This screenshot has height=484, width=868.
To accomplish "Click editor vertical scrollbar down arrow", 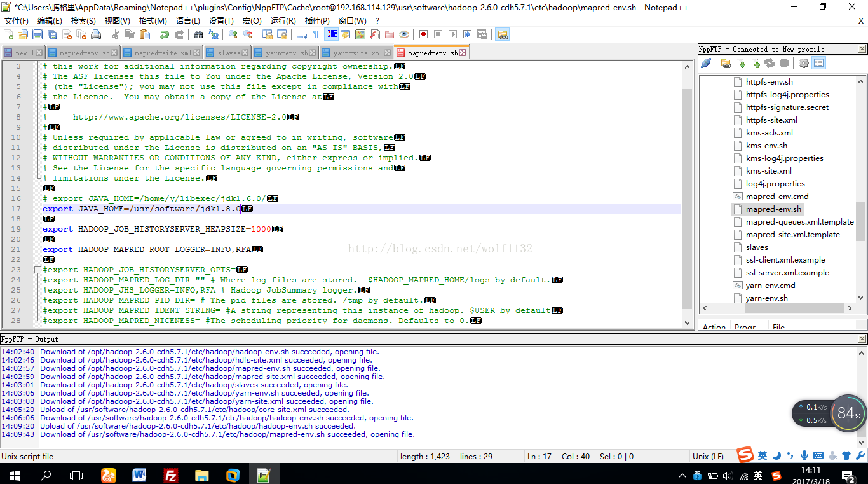I will click(687, 322).
